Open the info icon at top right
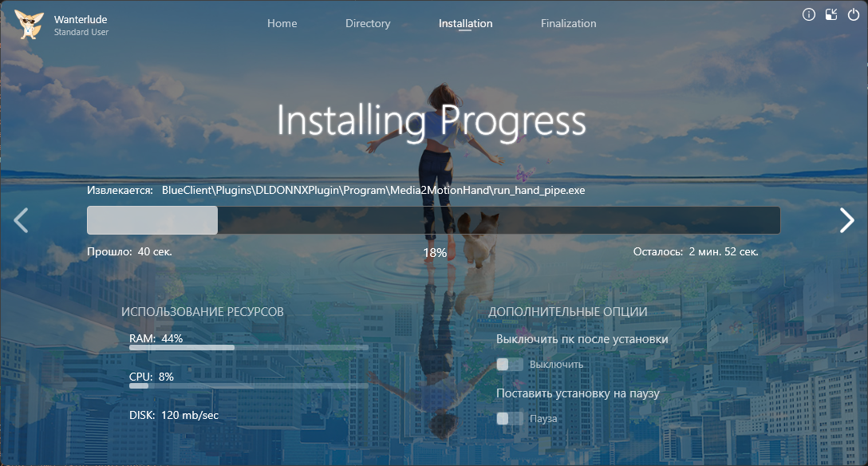The width and height of the screenshot is (868, 466). pyautogui.click(x=808, y=14)
